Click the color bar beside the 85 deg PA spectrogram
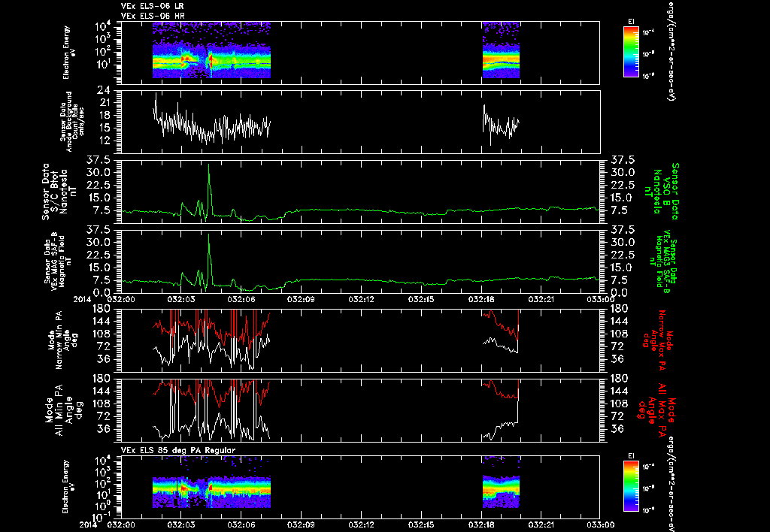This screenshot has width=770, height=532. (x=631, y=486)
